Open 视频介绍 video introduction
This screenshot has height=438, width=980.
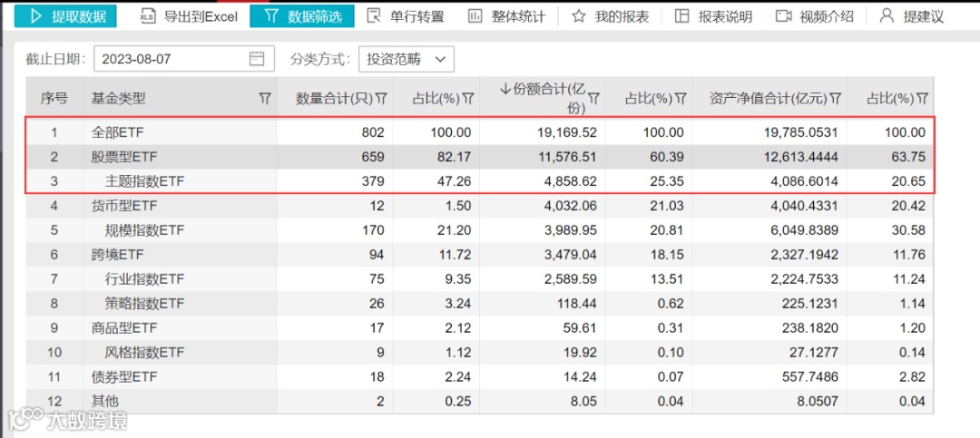pos(814,16)
